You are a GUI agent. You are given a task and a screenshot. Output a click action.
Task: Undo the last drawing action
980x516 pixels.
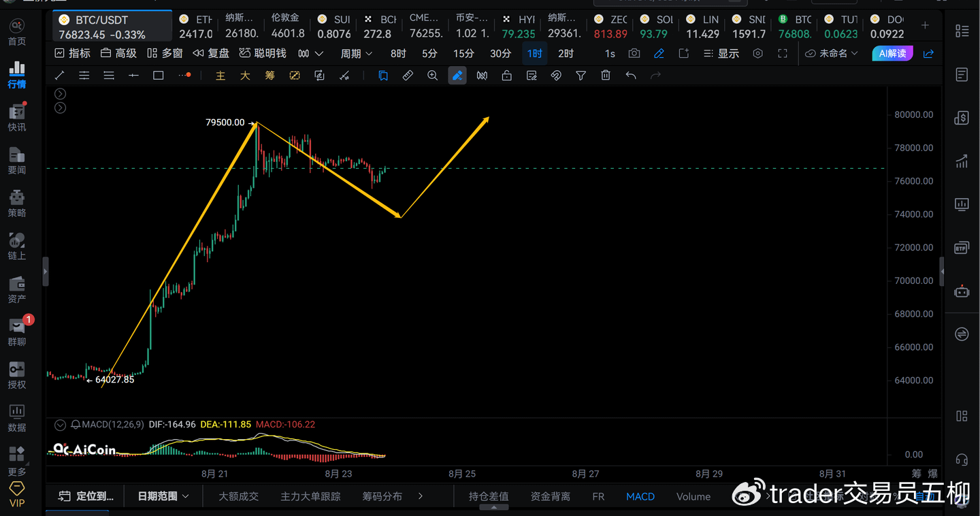pos(631,76)
